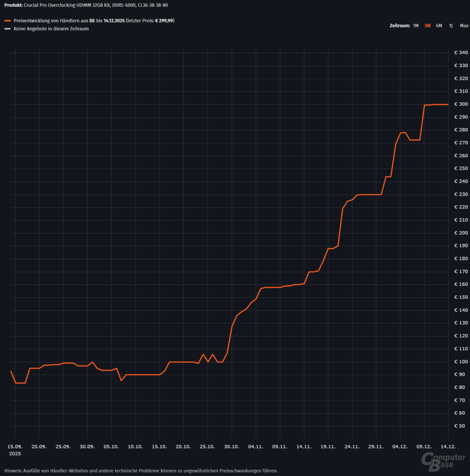Click the Hinweis note at the bottom
Screen dimensions: 470x476
click(x=141, y=470)
